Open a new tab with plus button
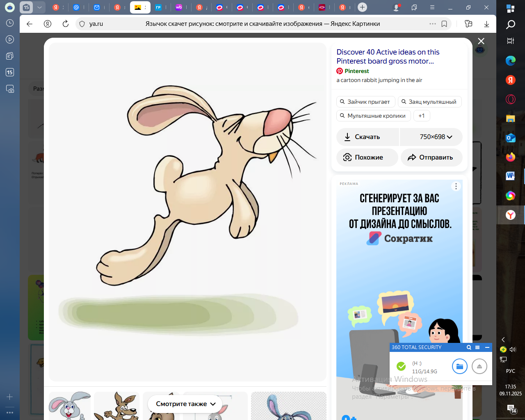The width and height of the screenshot is (525, 420). click(362, 7)
